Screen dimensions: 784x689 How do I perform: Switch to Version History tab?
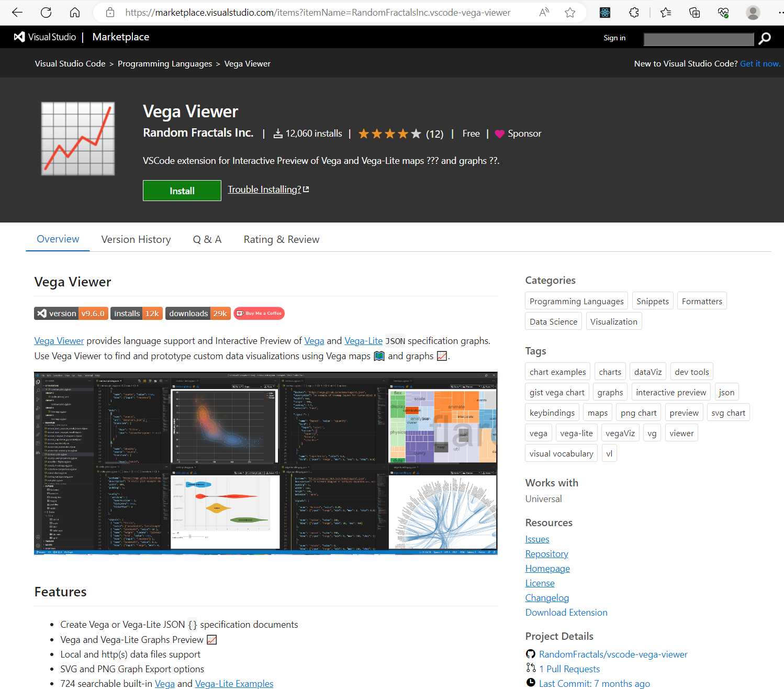[x=136, y=240]
